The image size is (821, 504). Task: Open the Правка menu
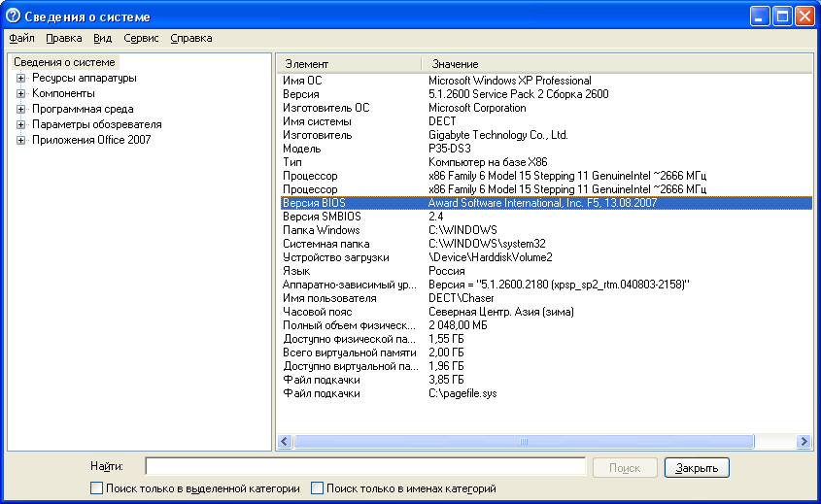coord(64,38)
